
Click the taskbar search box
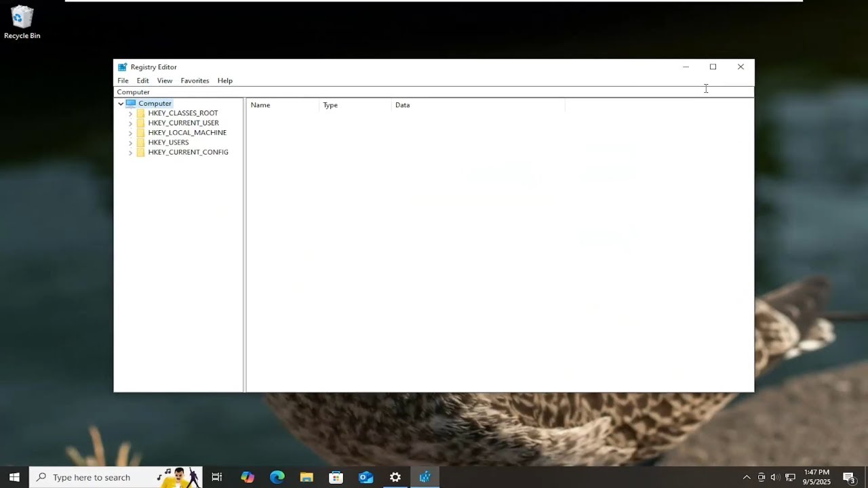click(x=115, y=477)
